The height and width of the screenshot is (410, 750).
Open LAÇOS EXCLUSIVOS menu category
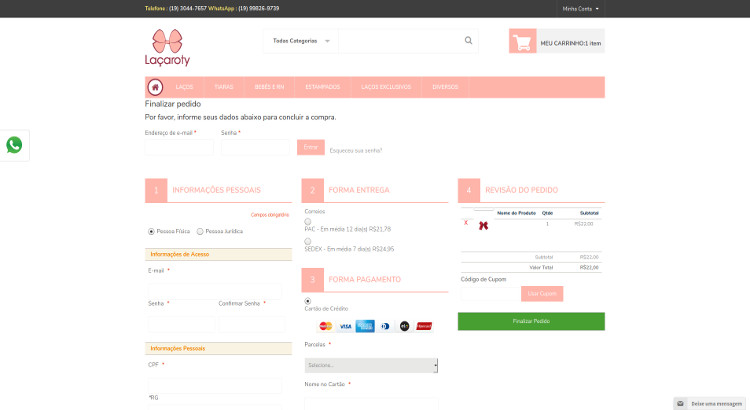pos(386,87)
